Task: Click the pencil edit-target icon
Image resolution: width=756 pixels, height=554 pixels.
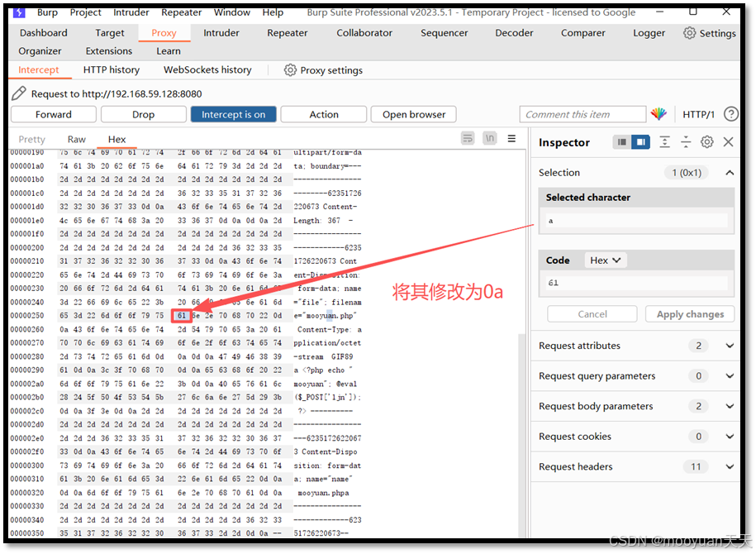Action: tap(19, 93)
